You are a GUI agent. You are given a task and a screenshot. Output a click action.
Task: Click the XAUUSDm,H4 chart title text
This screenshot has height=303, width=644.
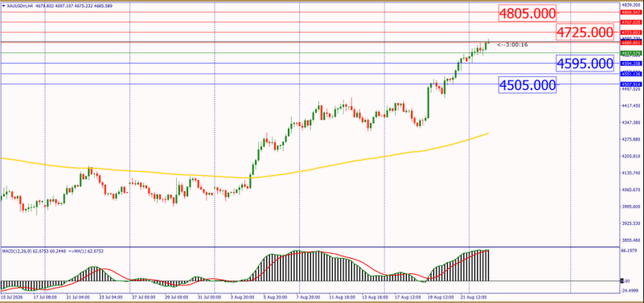(18, 6)
